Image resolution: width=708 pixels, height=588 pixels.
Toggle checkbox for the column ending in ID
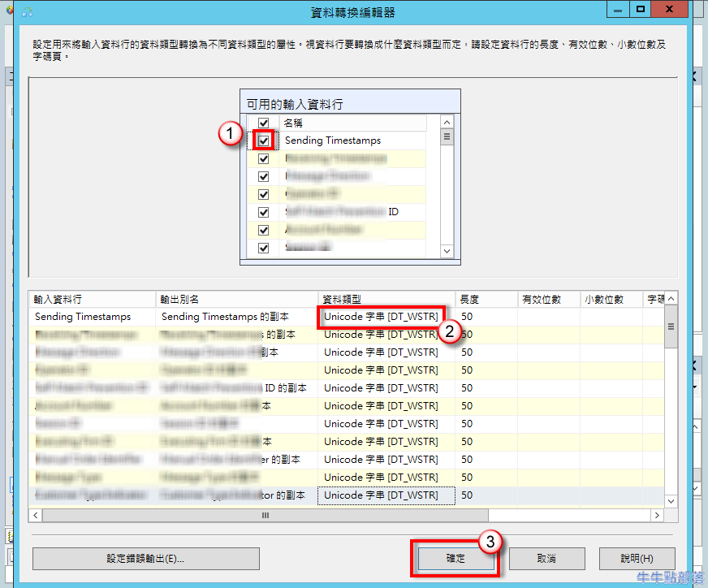(263, 212)
